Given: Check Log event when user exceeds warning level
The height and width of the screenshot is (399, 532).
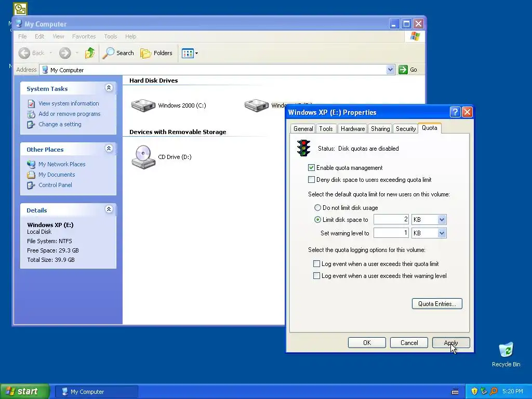Looking at the screenshot, I should 316,276.
